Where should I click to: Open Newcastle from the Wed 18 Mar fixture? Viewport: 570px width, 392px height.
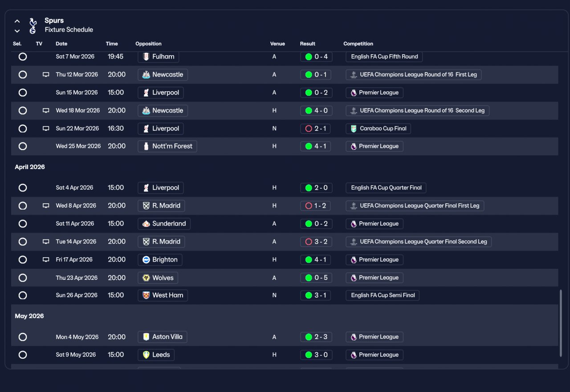click(163, 110)
